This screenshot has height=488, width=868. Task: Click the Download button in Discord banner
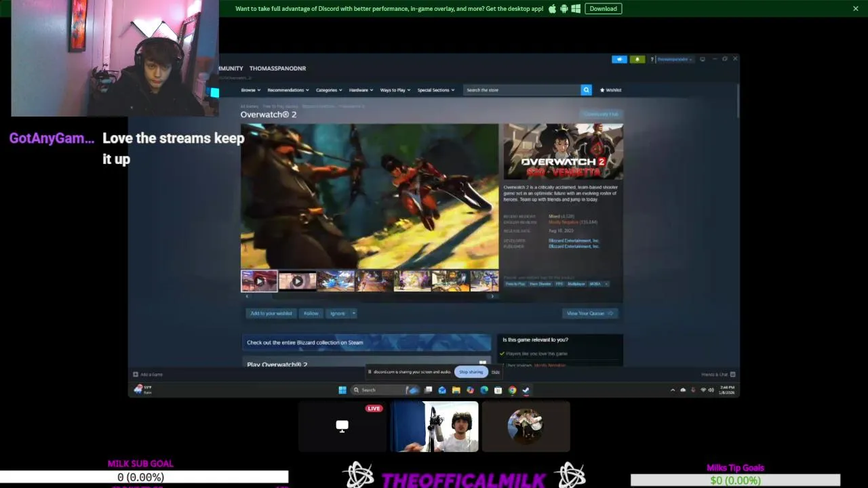tap(603, 9)
